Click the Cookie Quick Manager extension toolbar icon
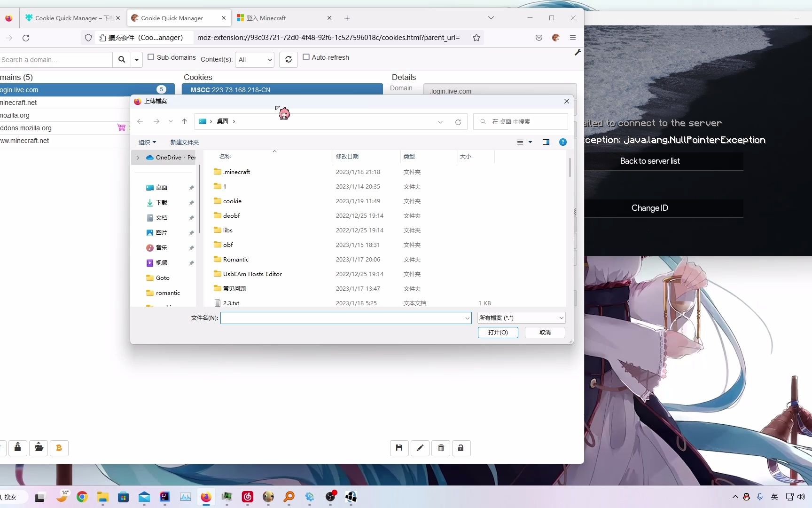The width and height of the screenshot is (812, 508). tap(556, 38)
